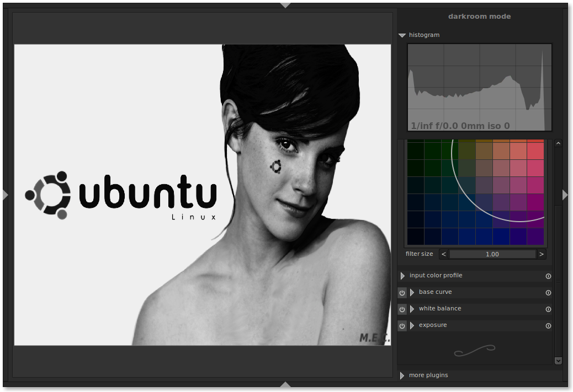Reset the base curve module parameters
Image resolution: width=573 pixels, height=392 pixels.
(548, 293)
